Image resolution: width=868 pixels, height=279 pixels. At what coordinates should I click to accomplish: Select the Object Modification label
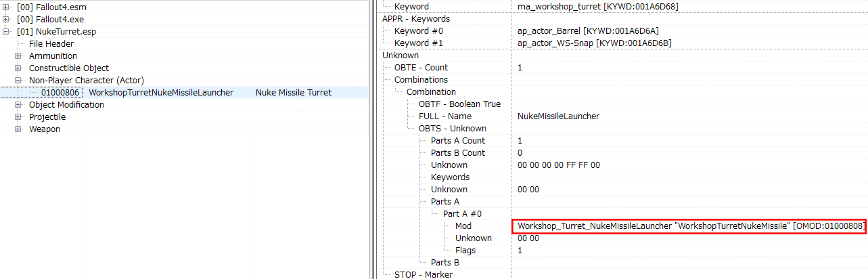[66, 104]
